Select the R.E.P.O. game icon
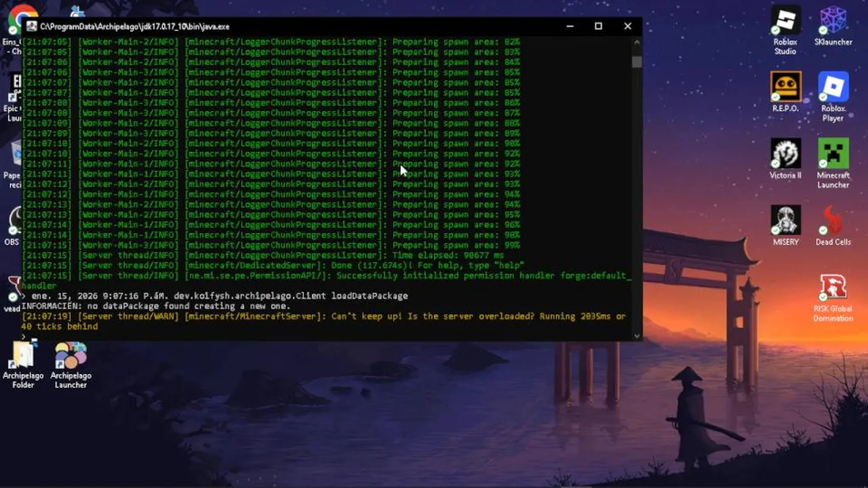Screen dimensions: 868x488 [785, 93]
